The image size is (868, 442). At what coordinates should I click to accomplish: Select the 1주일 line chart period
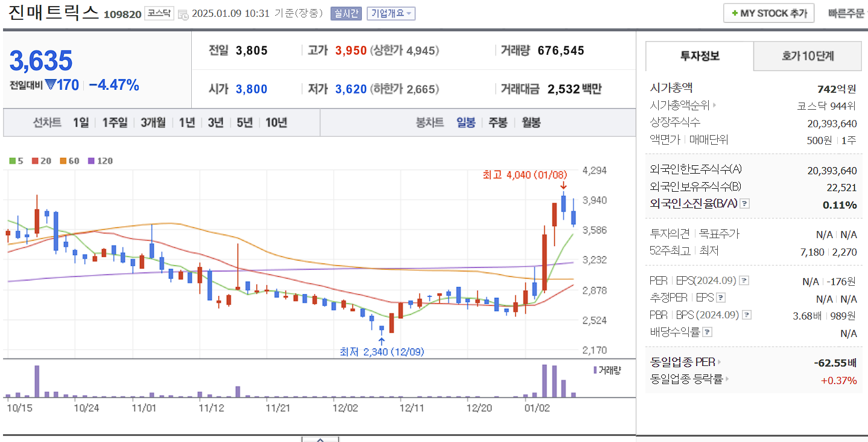[115, 122]
